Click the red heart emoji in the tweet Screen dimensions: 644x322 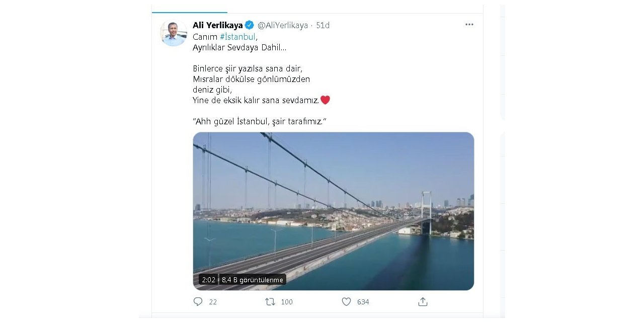(x=325, y=100)
